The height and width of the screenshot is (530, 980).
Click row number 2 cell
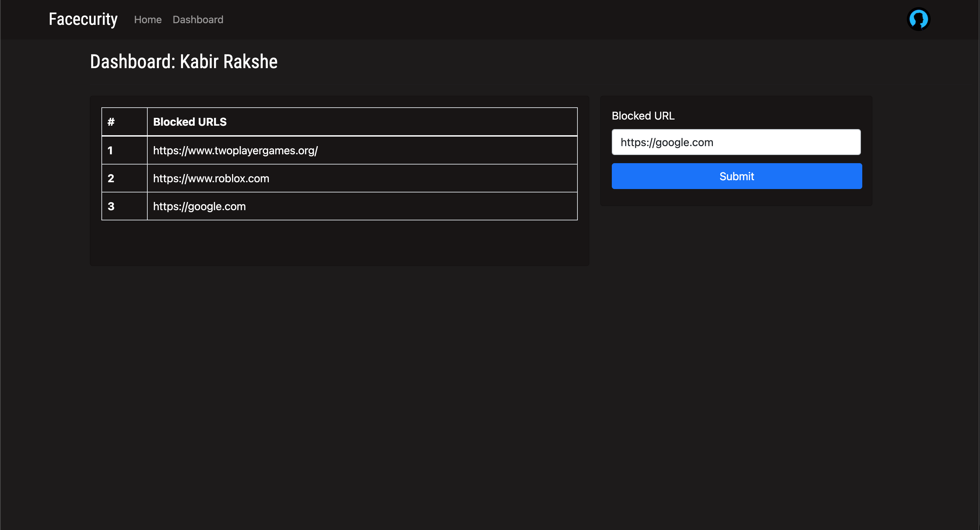[x=111, y=178]
